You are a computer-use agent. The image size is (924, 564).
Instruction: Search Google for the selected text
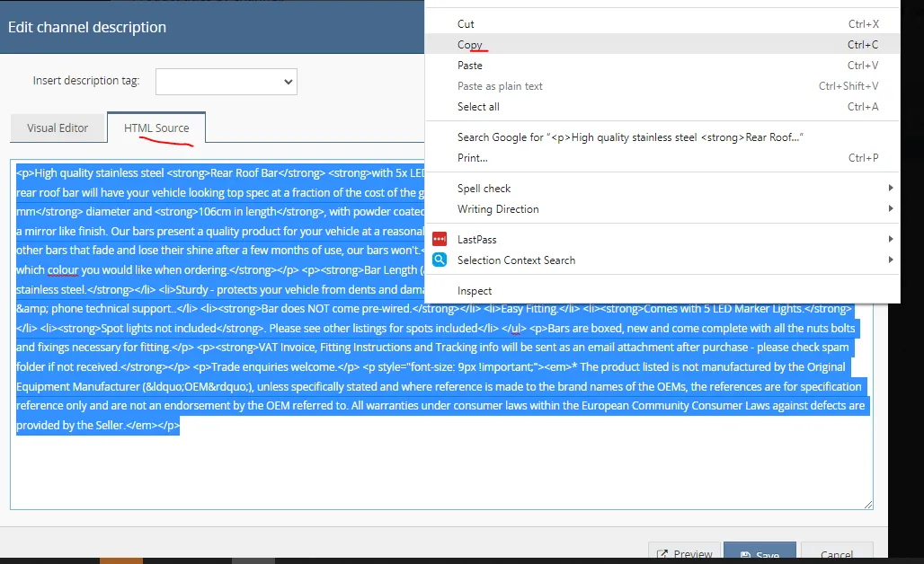[662, 137]
